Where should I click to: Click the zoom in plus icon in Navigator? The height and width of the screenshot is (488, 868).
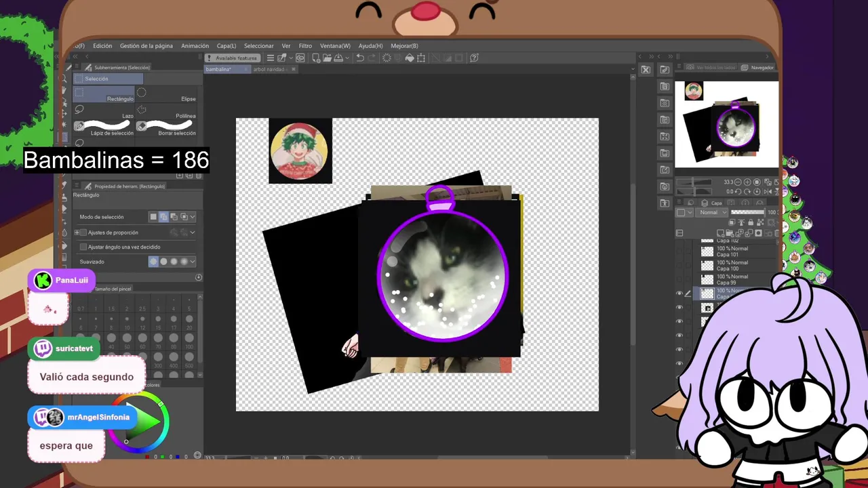point(746,182)
